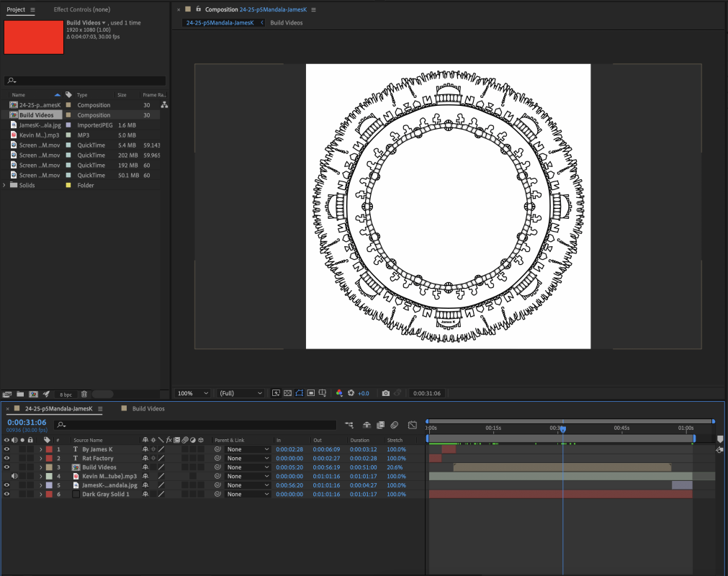The width and height of the screenshot is (728, 576).
Task: Click the Motion Blur enable icon in timeline
Action: click(395, 426)
